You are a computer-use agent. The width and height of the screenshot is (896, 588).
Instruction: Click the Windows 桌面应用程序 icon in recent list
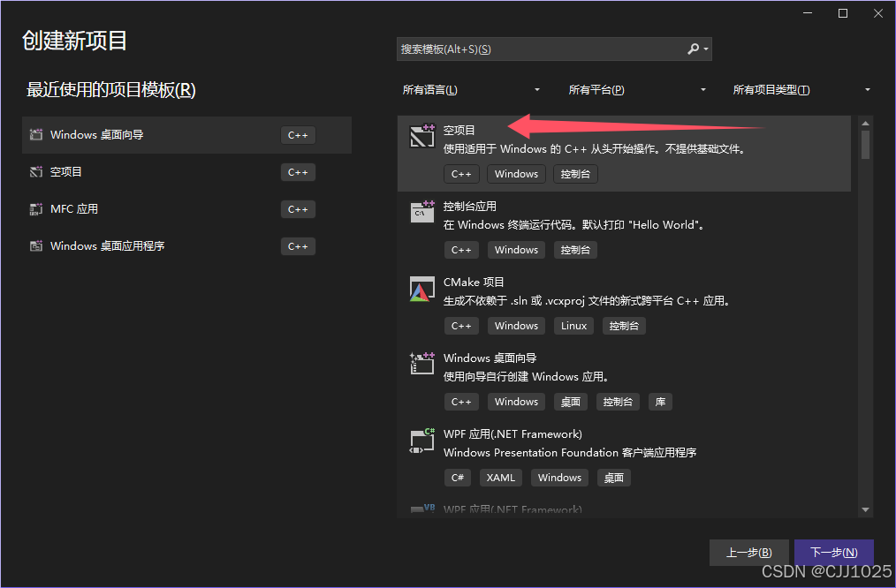(35, 245)
